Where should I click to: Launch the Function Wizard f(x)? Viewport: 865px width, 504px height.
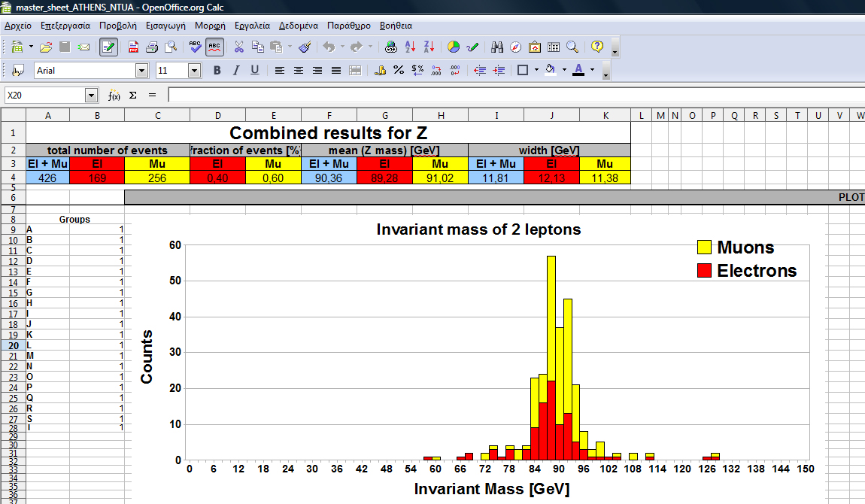coord(114,96)
